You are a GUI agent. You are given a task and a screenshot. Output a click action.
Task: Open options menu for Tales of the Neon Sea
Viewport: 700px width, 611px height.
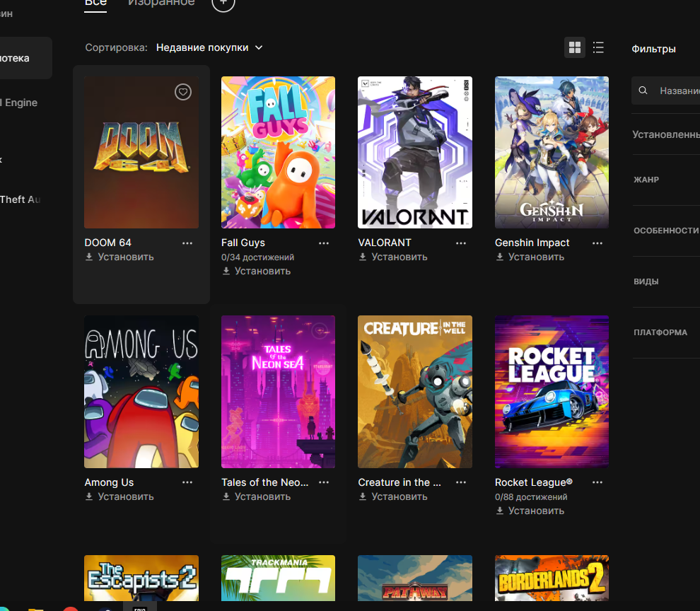324,482
